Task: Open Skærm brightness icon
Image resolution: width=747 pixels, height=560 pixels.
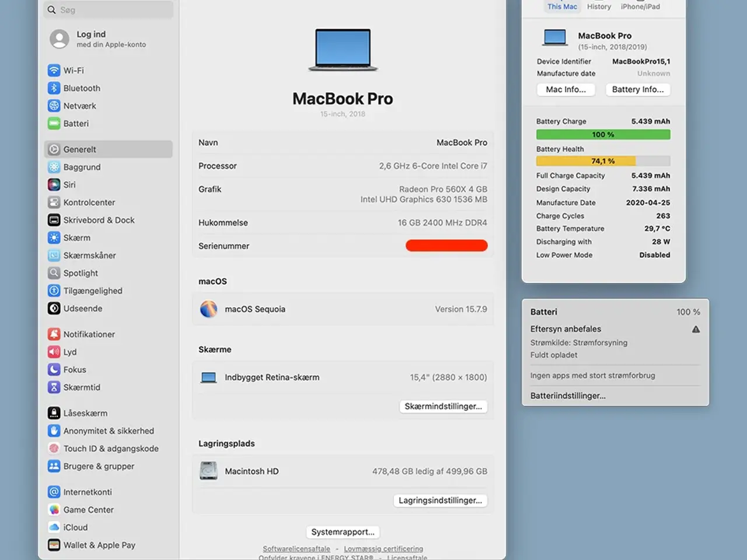Action: (54, 237)
